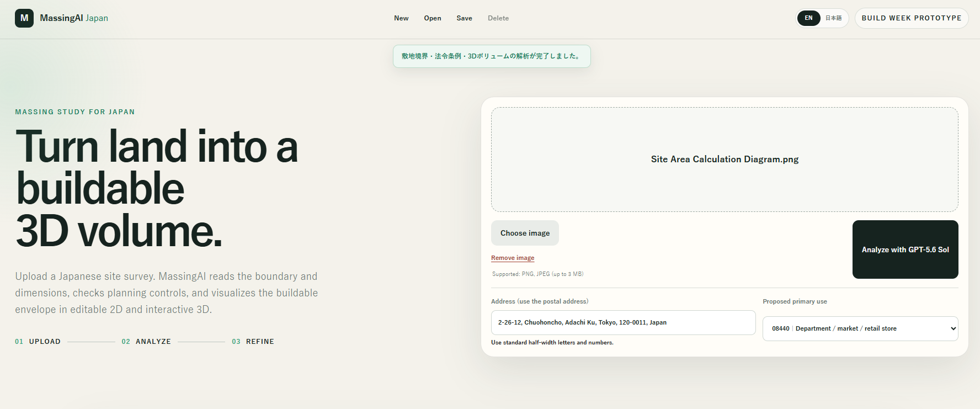This screenshot has height=409, width=980.
Task: Click the green analysis-complete notification banner
Action: (492, 56)
